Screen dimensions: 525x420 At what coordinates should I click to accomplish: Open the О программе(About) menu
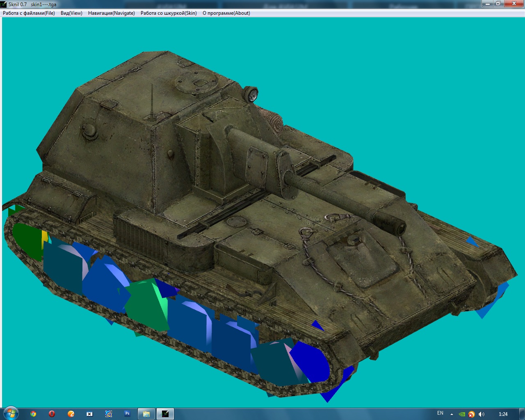click(226, 13)
